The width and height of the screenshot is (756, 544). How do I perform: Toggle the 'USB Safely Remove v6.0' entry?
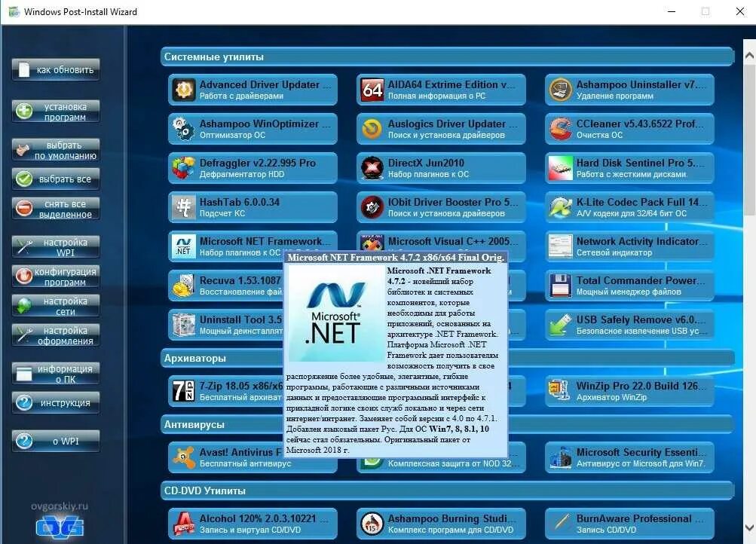click(629, 325)
